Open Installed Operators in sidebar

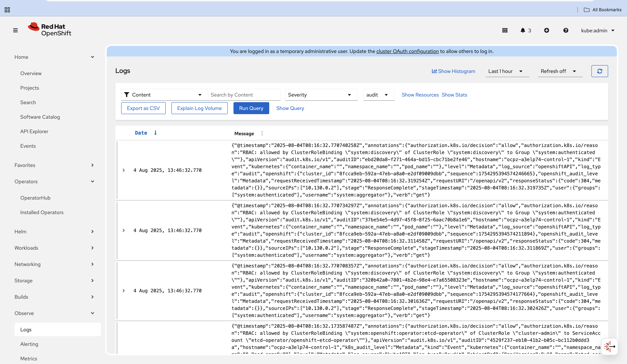coord(42,212)
